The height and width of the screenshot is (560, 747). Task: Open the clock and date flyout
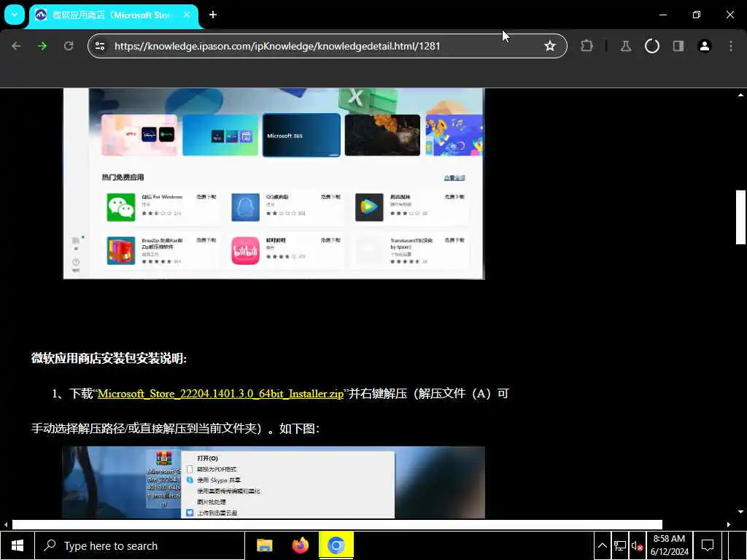click(670, 545)
